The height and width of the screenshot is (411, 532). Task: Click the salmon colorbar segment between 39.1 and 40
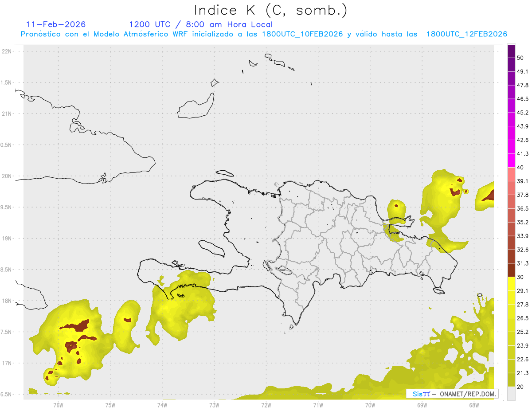click(511, 174)
